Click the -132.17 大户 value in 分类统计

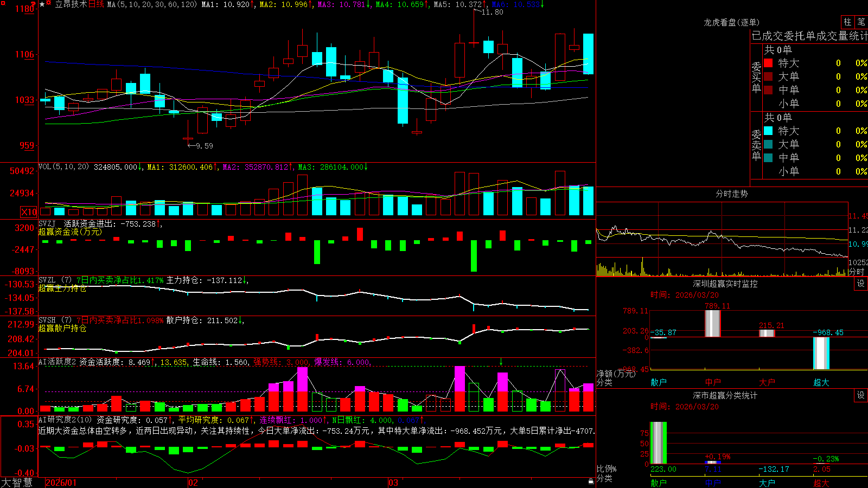click(774, 469)
